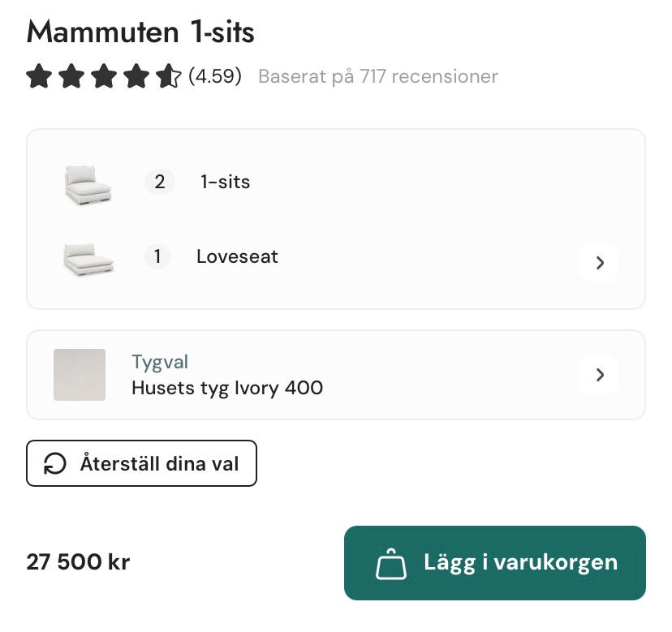
Task: Click the Loveseat module image
Action: pos(88,260)
